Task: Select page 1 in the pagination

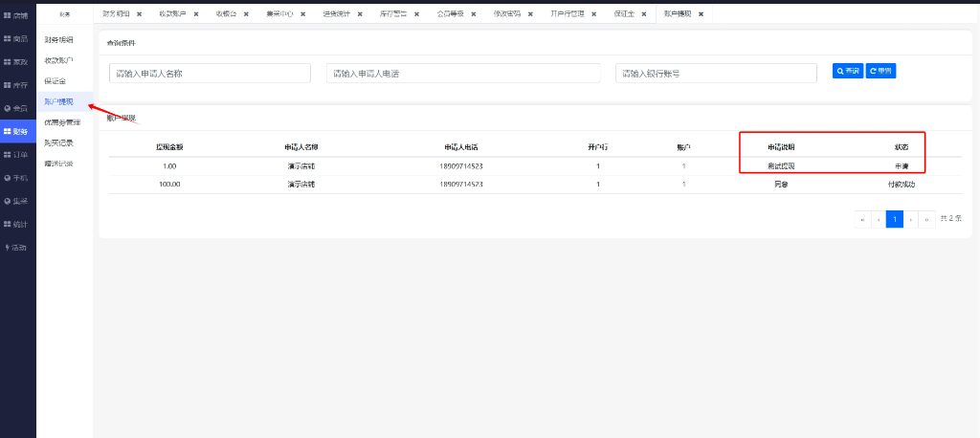Action: coord(894,219)
